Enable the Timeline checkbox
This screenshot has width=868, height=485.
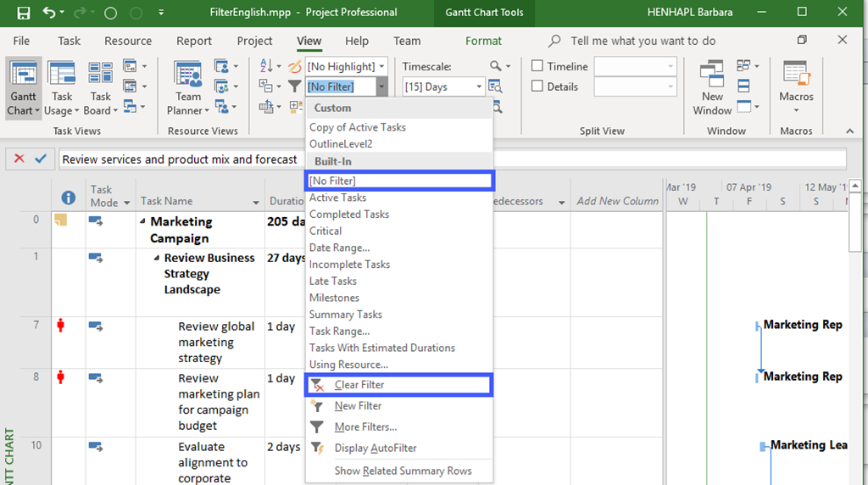(x=537, y=66)
